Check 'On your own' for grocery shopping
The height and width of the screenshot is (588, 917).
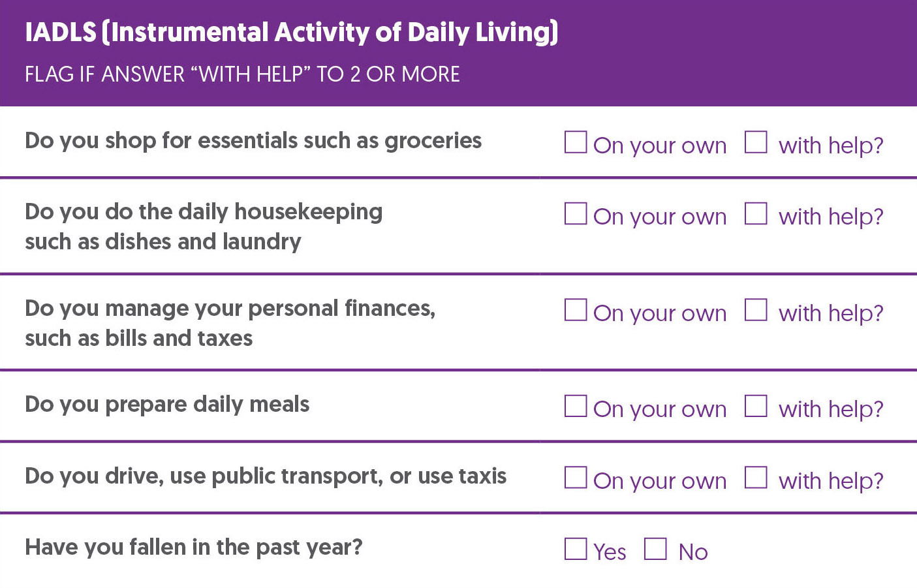coord(575,142)
